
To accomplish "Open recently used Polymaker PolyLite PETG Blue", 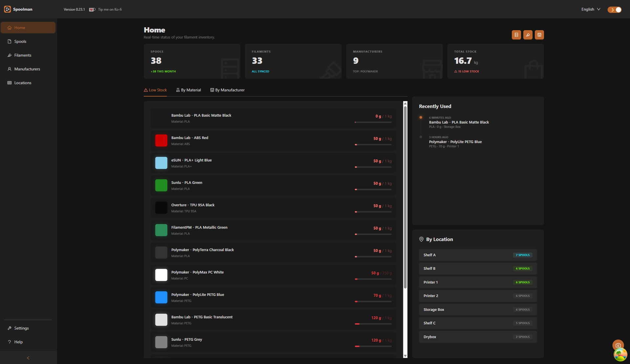I will 455,142.
